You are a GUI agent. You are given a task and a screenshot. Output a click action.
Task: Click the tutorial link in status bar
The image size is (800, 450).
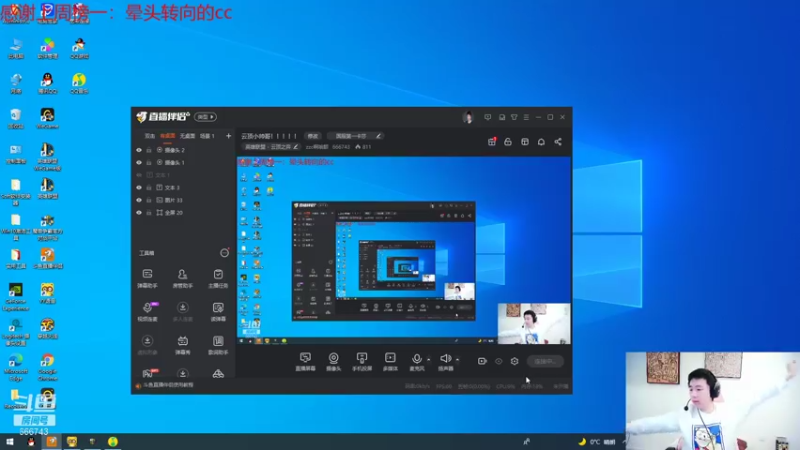tap(168, 385)
